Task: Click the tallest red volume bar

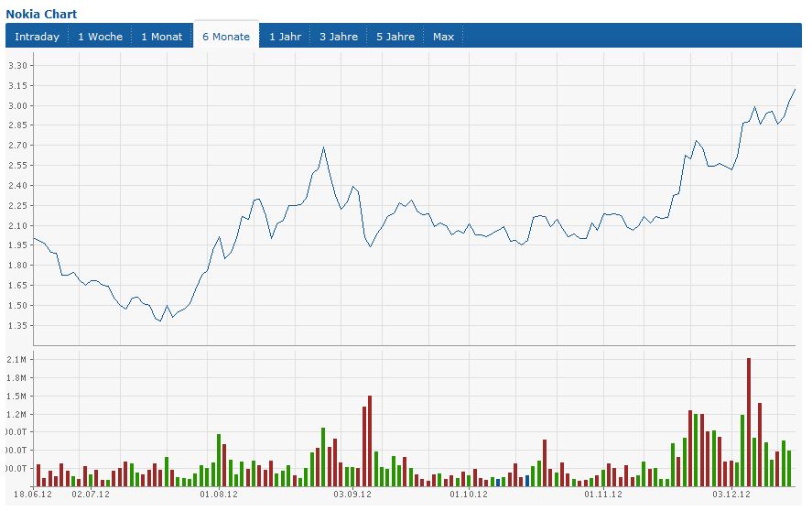Action: [749, 422]
